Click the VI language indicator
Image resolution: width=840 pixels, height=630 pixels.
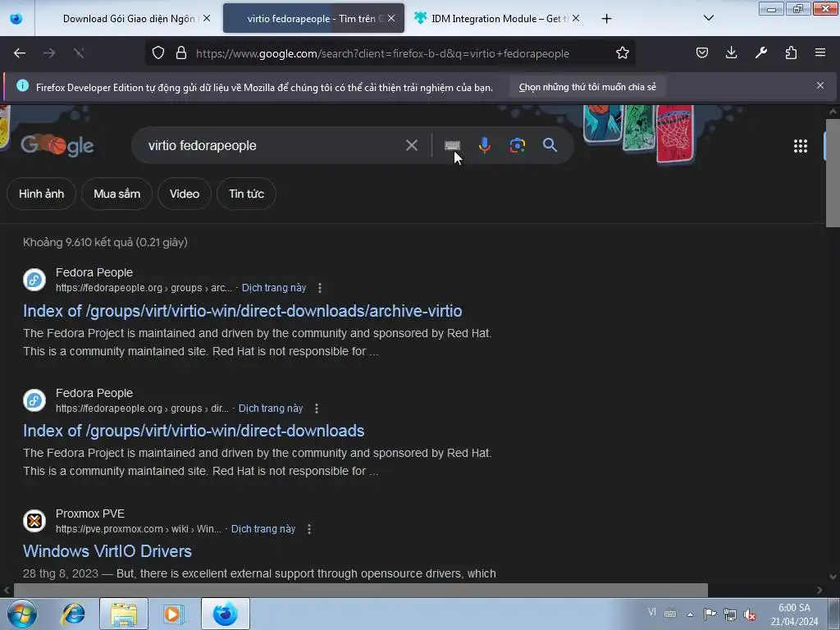tap(651, 612)
